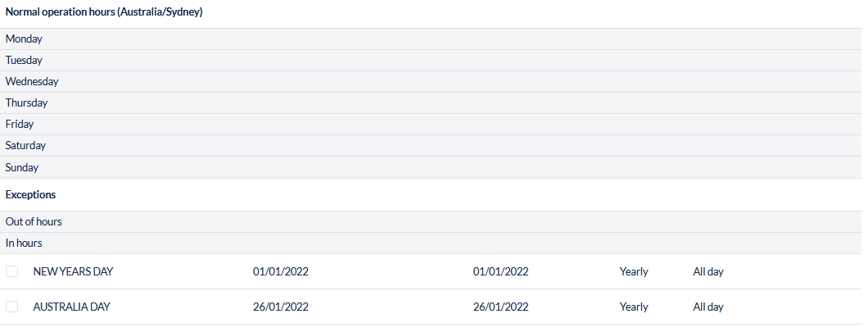Expand the Out of hours section

pos(34,221)
